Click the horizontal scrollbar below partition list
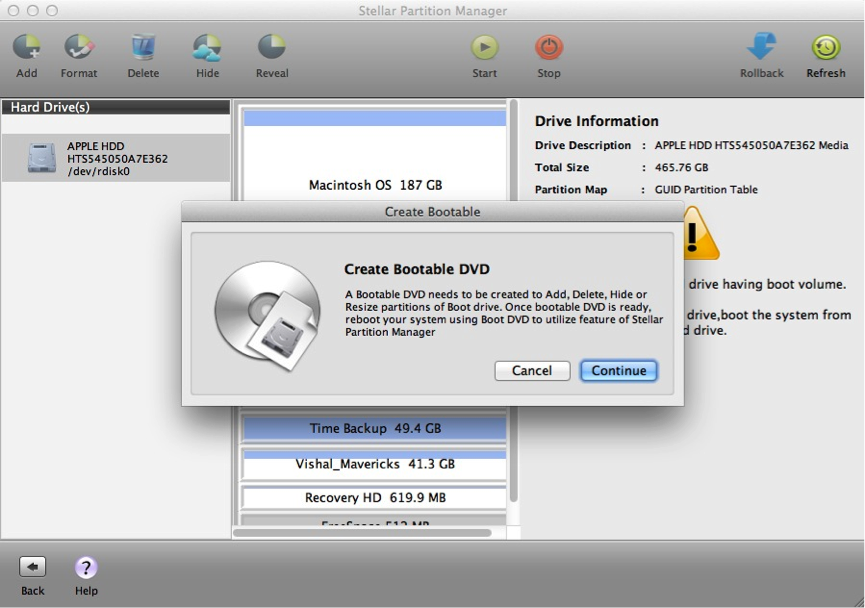865x608 pixels. (362, 533)
